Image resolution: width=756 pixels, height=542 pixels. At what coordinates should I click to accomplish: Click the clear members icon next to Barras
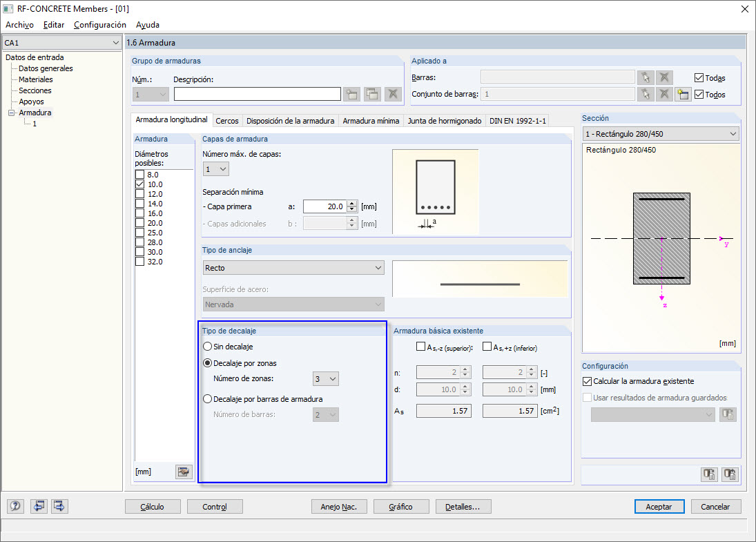point(664,77)
